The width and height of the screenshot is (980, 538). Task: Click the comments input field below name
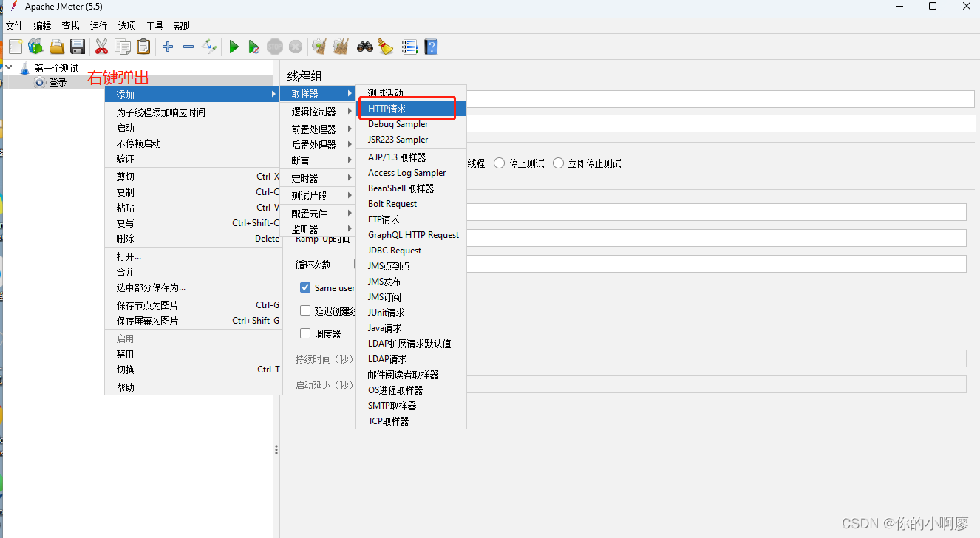click(721, 123)
